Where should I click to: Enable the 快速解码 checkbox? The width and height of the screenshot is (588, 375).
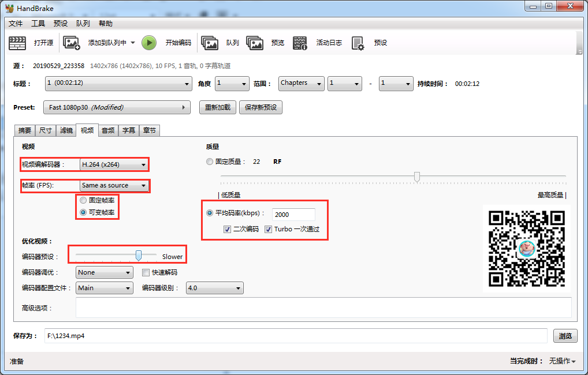point(146,272)
